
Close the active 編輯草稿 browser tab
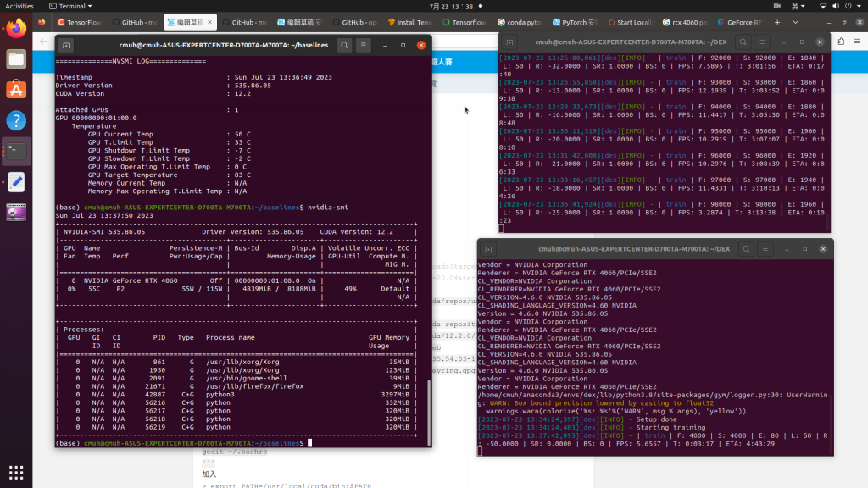pos(210,23)
